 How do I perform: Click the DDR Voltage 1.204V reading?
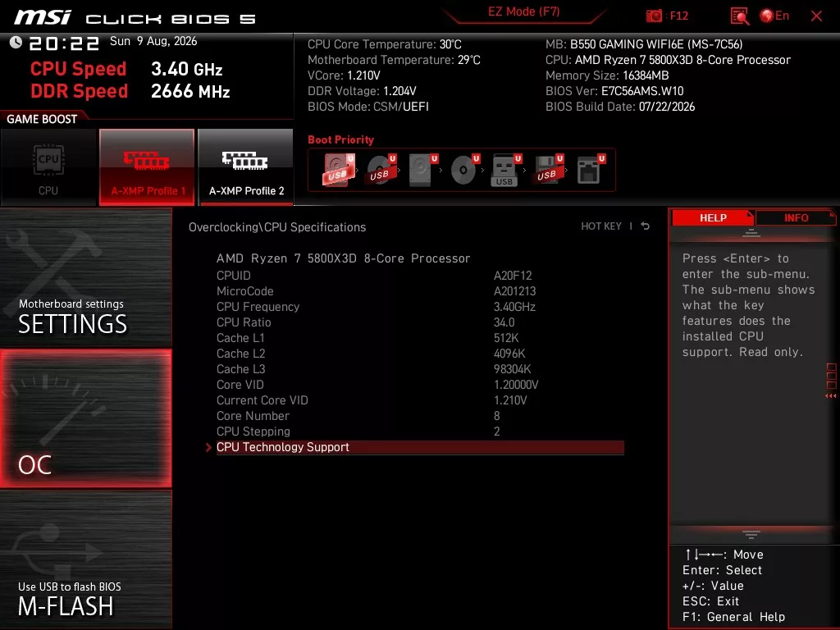(x=362, y=91)
